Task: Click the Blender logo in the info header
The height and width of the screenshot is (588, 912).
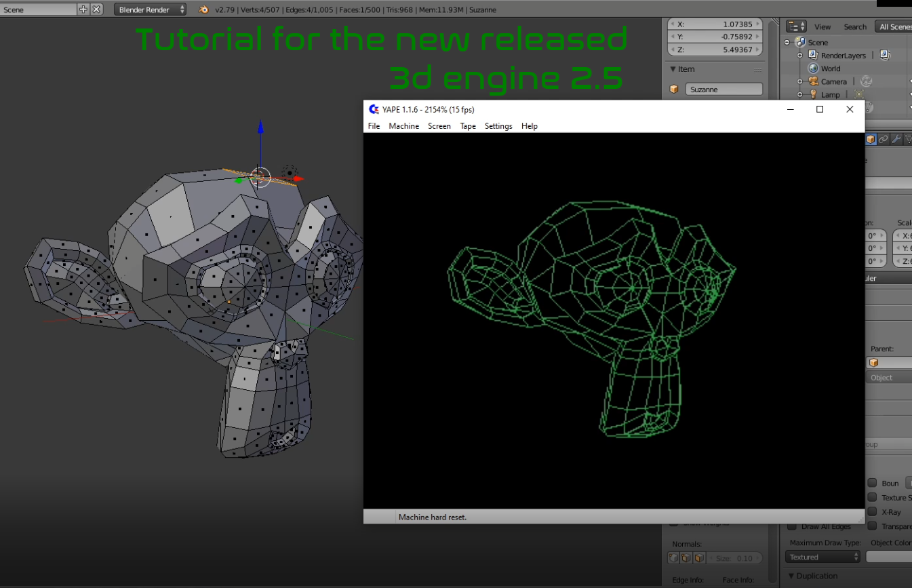Action: click(203, 9)
